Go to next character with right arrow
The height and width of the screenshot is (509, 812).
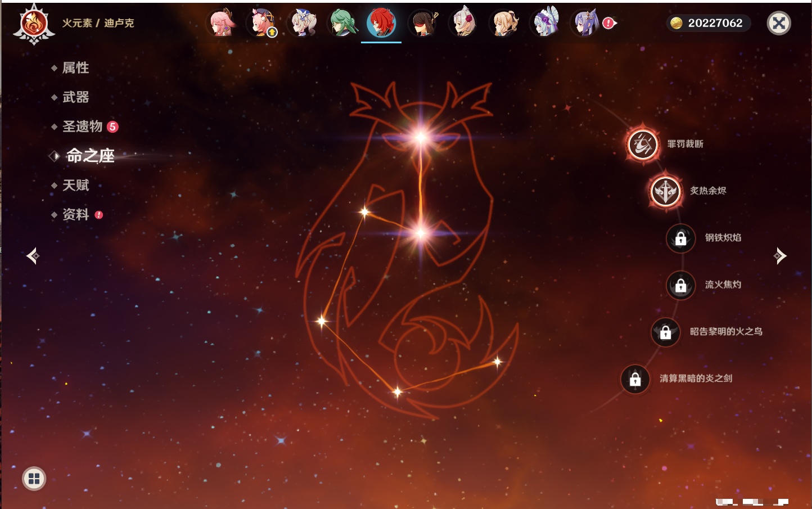780,256
